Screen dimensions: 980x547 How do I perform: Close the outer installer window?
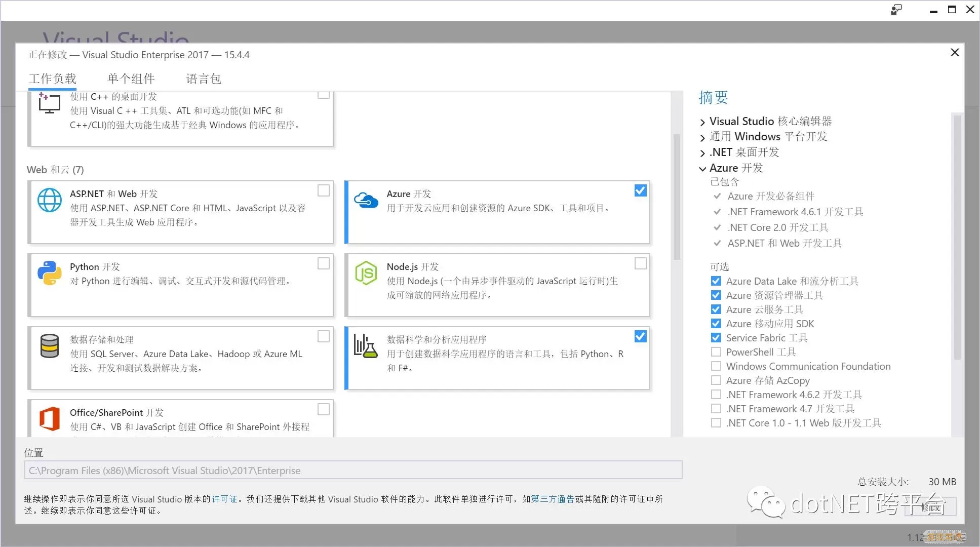pos(970,10)
